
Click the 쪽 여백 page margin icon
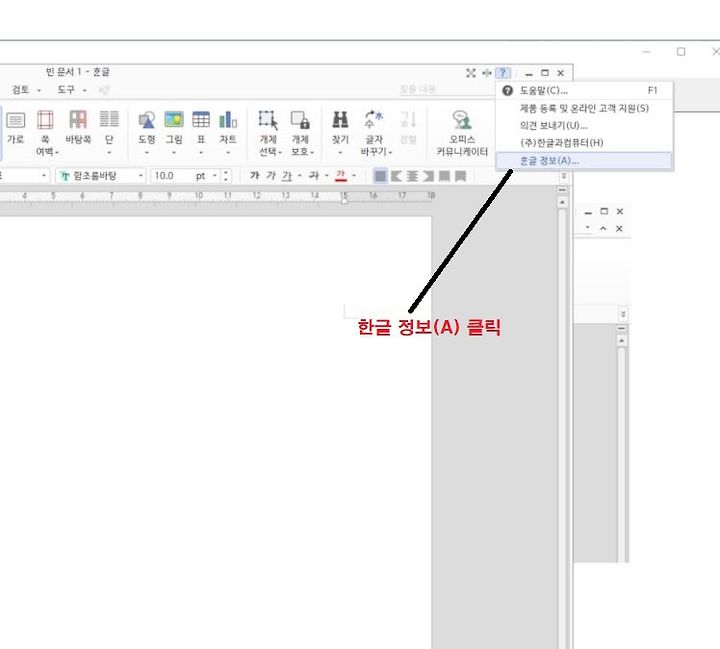(x=45, y=120)
